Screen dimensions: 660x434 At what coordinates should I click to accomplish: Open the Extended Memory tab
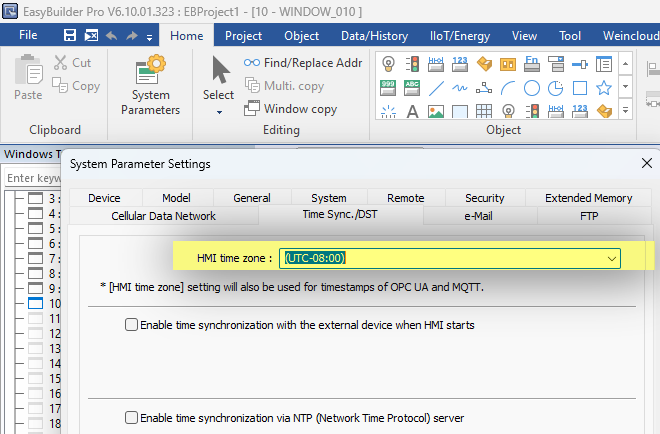click(588, 198)
